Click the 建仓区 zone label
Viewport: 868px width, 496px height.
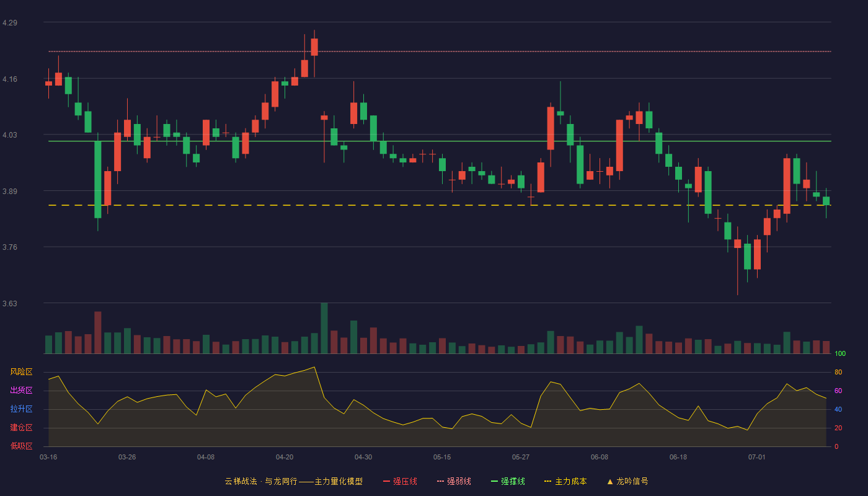(21, 428)
